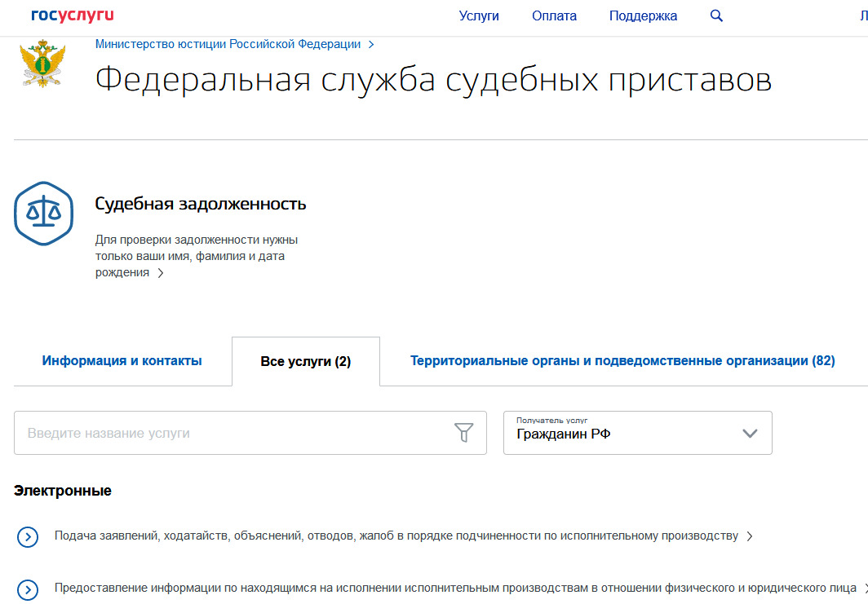868x604 pixels.
Task: Switch to Информация и контакты tab
Action: (122, 360)
